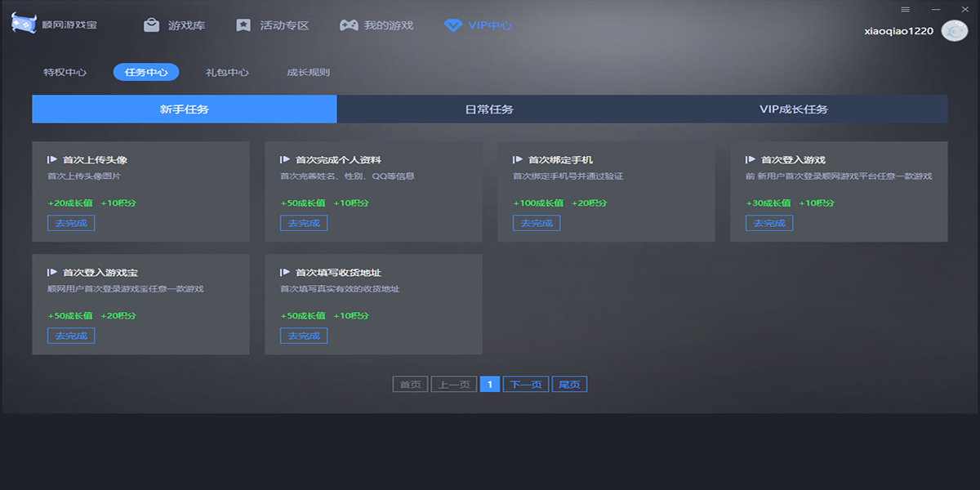The height and width of the screenshot is (490, 980).
Task: Click the 游戏库 shopping bag icon
Action: pyautogui.click(x=151, y=25)
